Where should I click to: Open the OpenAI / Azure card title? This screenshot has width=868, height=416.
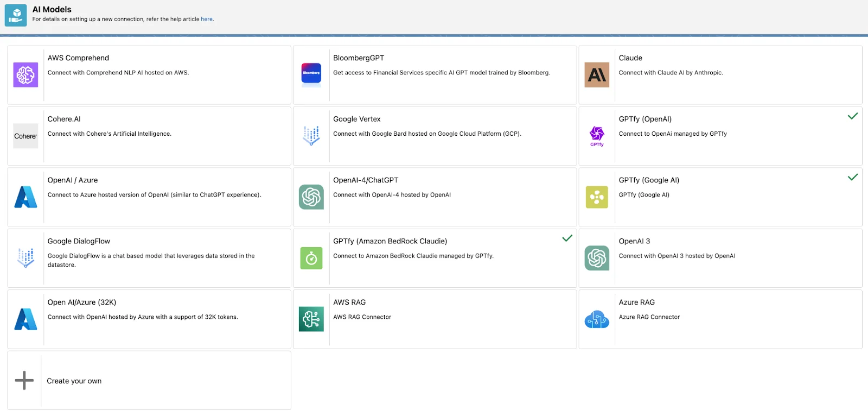[x=73, y=180]
